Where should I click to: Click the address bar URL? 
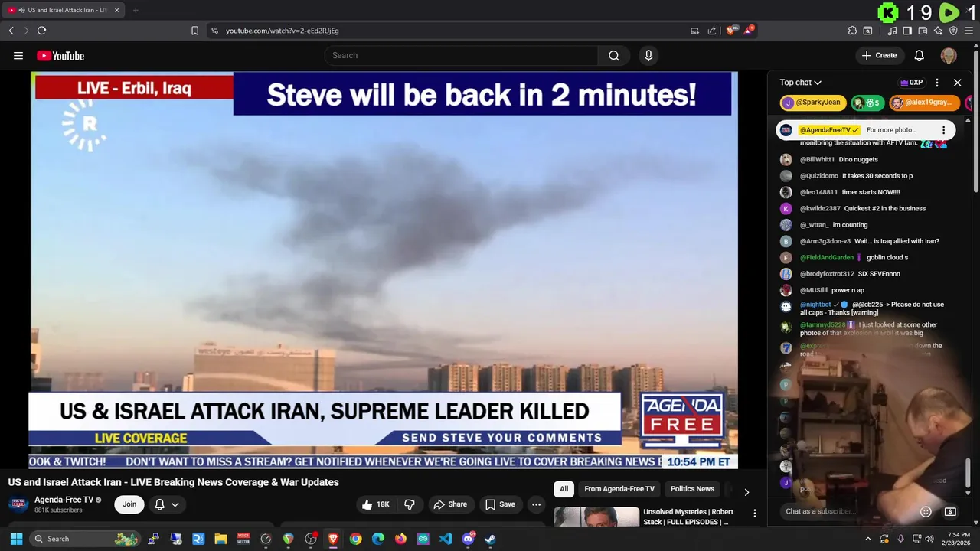283,31
